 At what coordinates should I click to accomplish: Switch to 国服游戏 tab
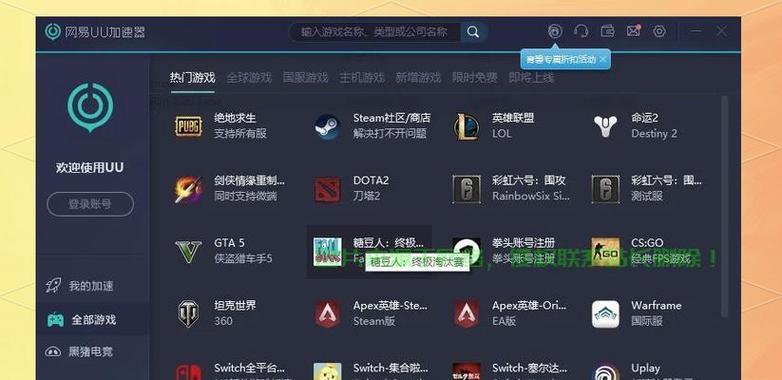(x=305, y=78)
